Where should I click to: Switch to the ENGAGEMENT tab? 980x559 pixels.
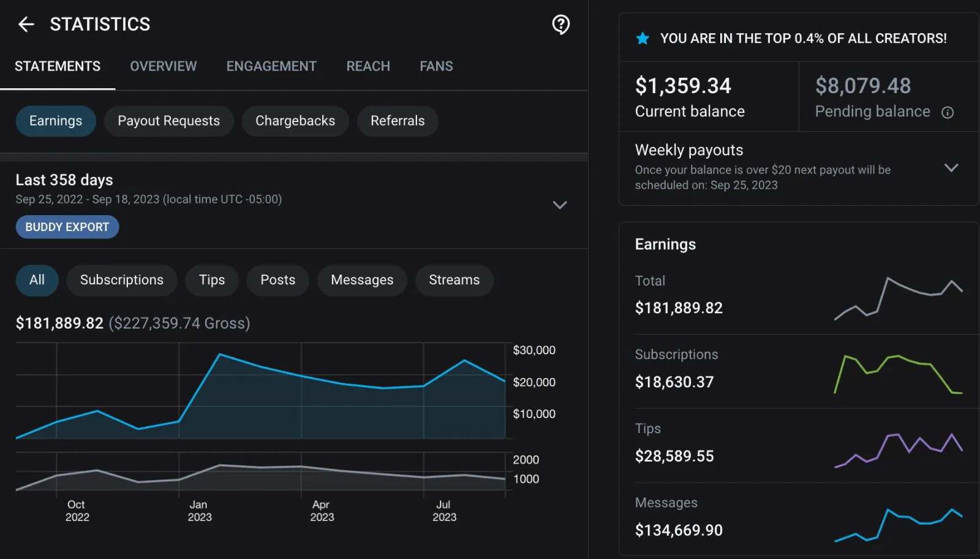pyautogui.click(x=271, y=66)
